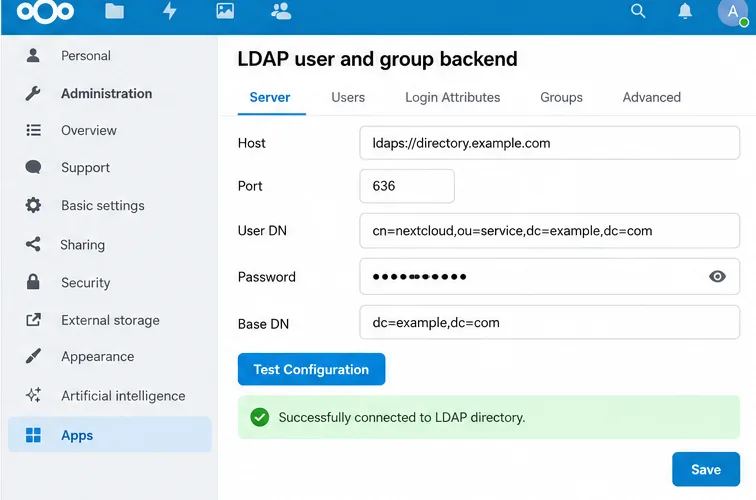
Task: Switch to the Groups tab
Action: [561, 97]
